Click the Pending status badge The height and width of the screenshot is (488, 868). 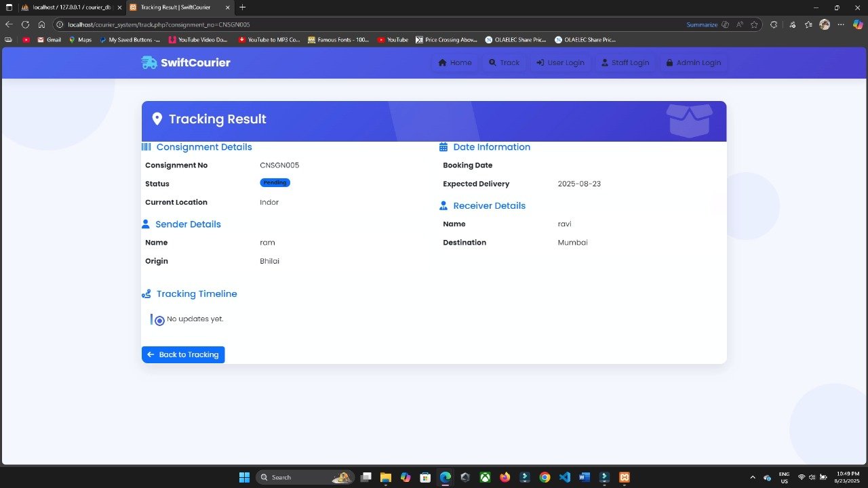(275, 183)
